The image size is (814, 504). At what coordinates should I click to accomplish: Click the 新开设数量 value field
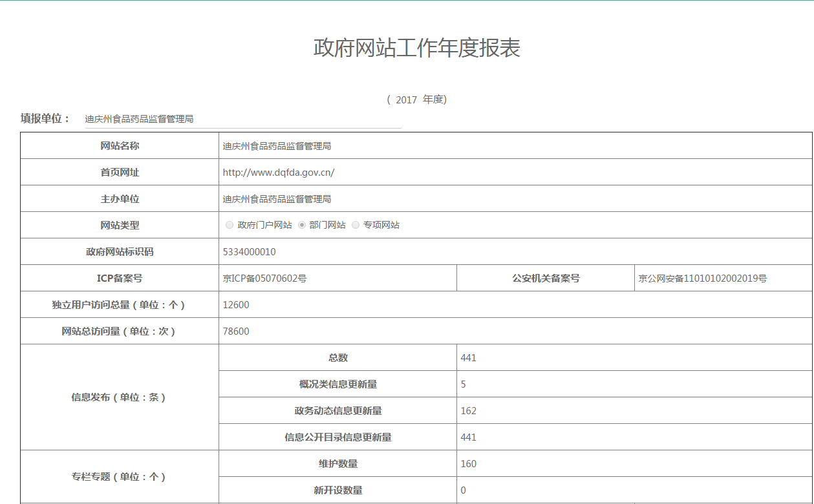click(464, 490)
